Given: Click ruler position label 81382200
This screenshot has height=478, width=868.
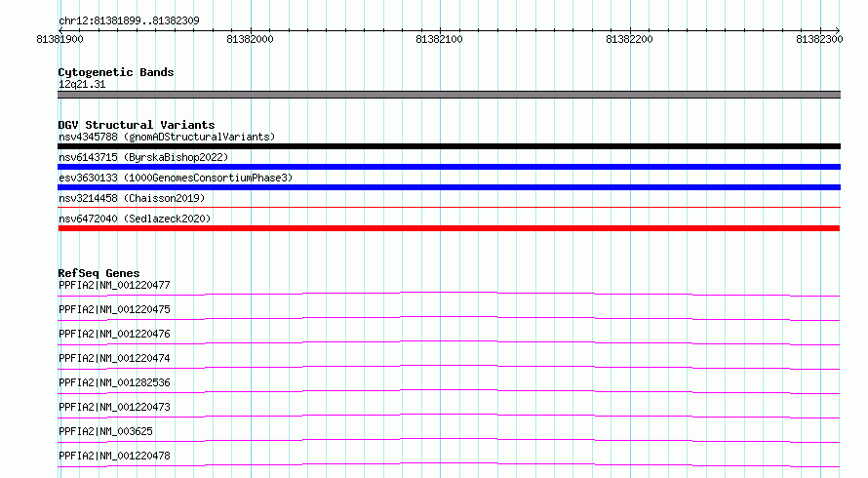Looking at the screenshot, I should (629, 39).
